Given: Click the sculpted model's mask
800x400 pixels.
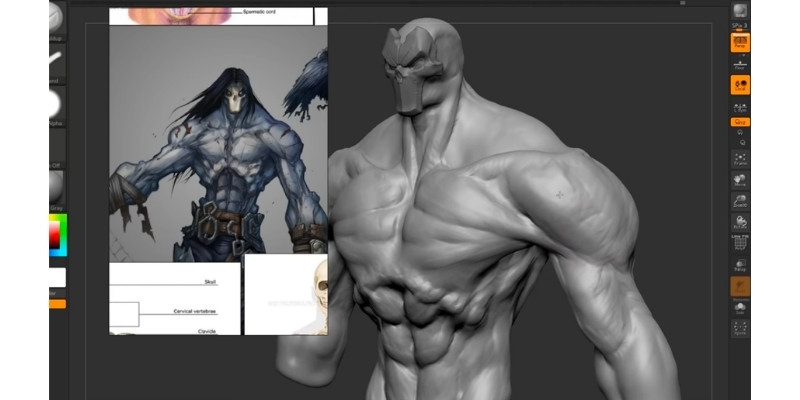Looking at the screenshot, I should point(411,69).
